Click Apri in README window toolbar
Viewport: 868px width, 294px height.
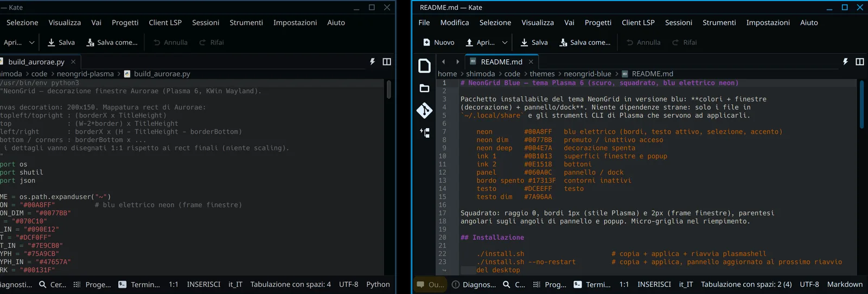tap(480, 42)
